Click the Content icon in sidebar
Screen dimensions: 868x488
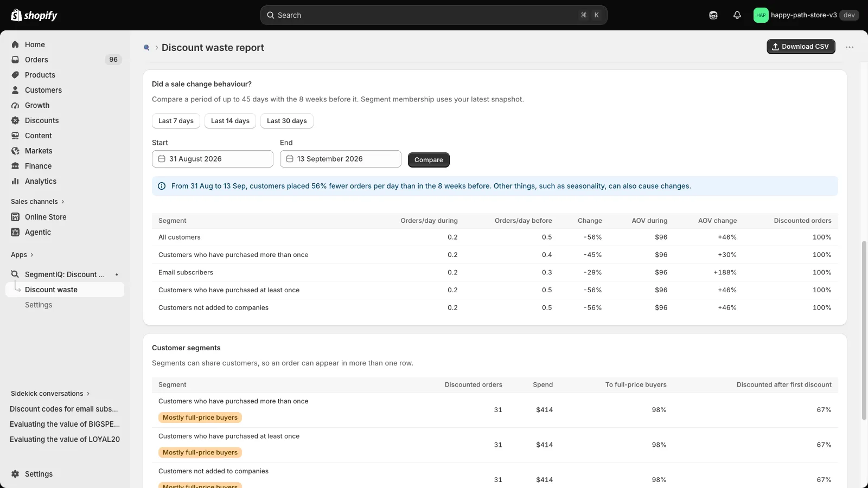click(x=15, y=136)
